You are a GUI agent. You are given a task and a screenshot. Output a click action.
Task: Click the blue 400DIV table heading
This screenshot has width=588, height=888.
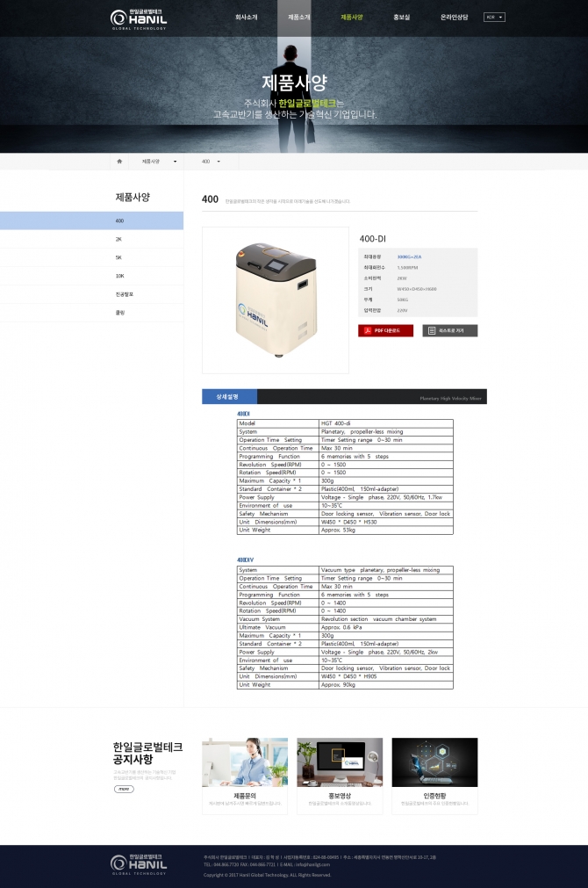(x=245, y=560)
